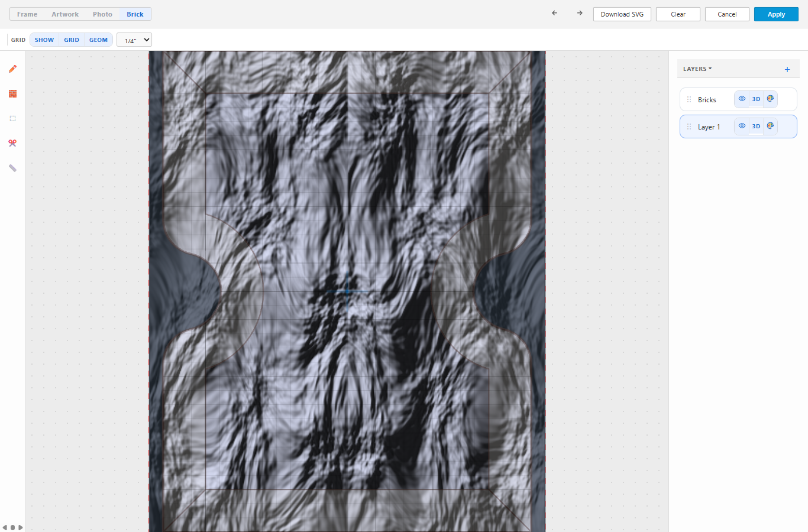808x532 pixels.
Task: Select the Layer 1 row
Action: coord(738,126)
